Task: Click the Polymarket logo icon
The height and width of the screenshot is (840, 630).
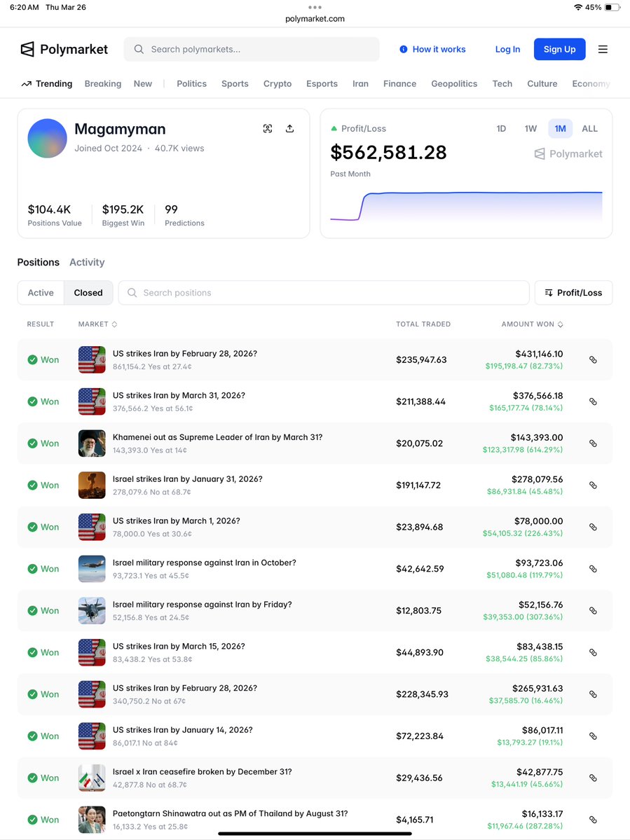Action: pos(27,49)
